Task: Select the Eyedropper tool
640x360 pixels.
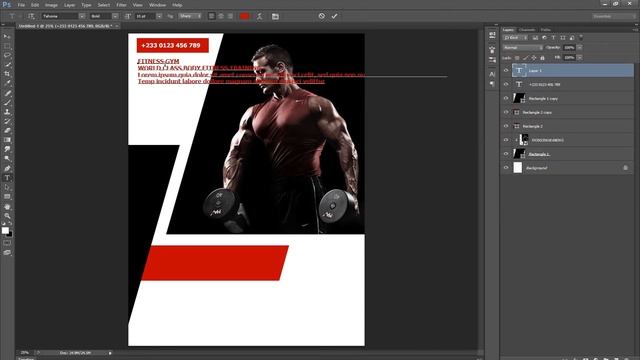Action: coord(7,83)
